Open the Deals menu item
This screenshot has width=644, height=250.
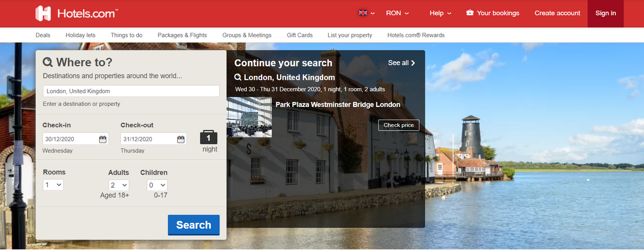pos(43,35)
